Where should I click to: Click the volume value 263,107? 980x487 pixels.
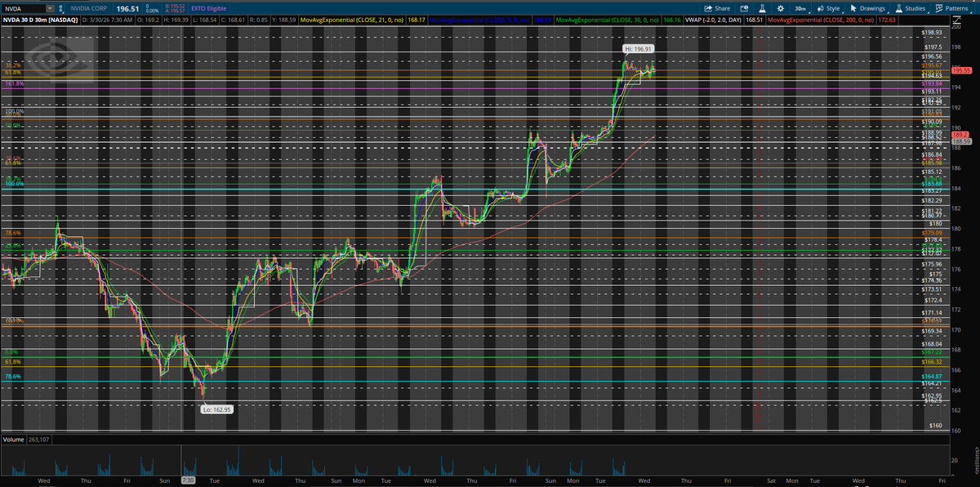point(38,439)
